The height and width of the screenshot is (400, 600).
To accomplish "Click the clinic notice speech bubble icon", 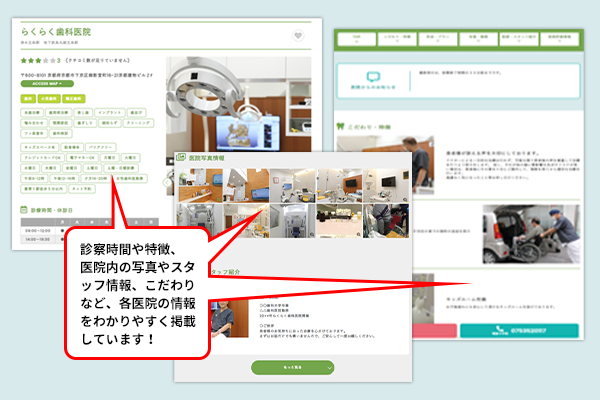I will tap(373, 78).
